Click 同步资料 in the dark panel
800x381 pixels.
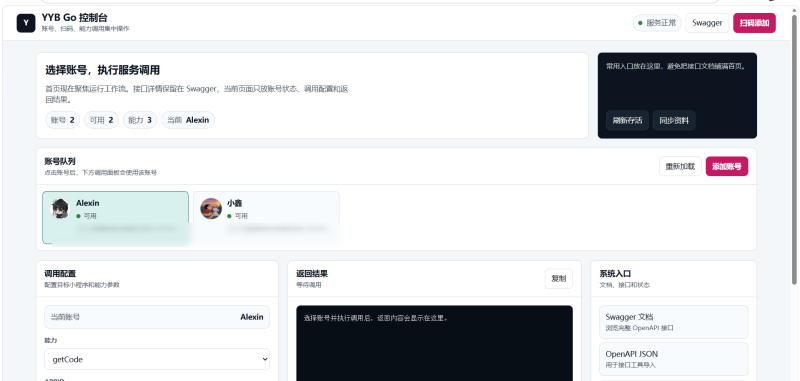674,120
